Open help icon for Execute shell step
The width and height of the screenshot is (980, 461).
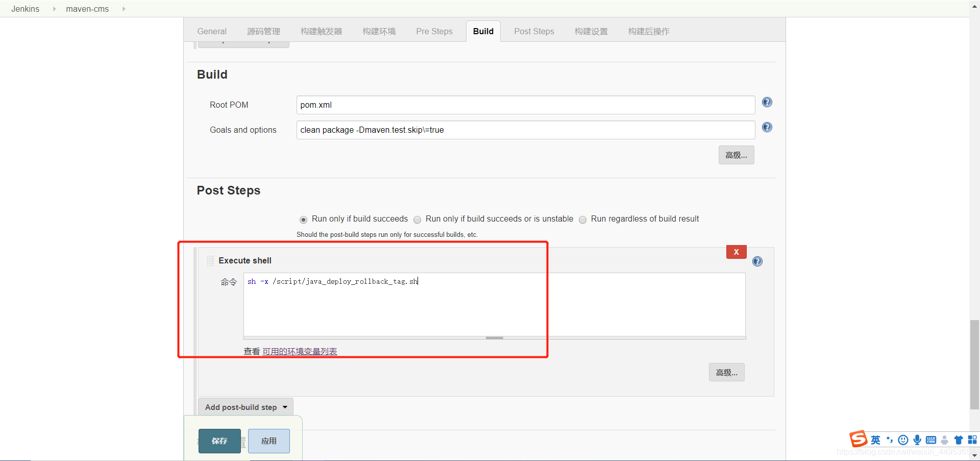(x=757, y=261)
